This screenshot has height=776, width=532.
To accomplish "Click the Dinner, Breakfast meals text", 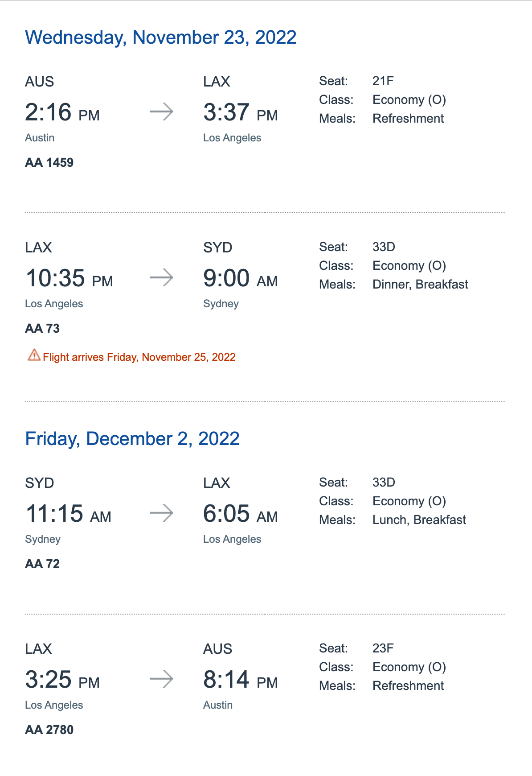I will pos(420,285).
